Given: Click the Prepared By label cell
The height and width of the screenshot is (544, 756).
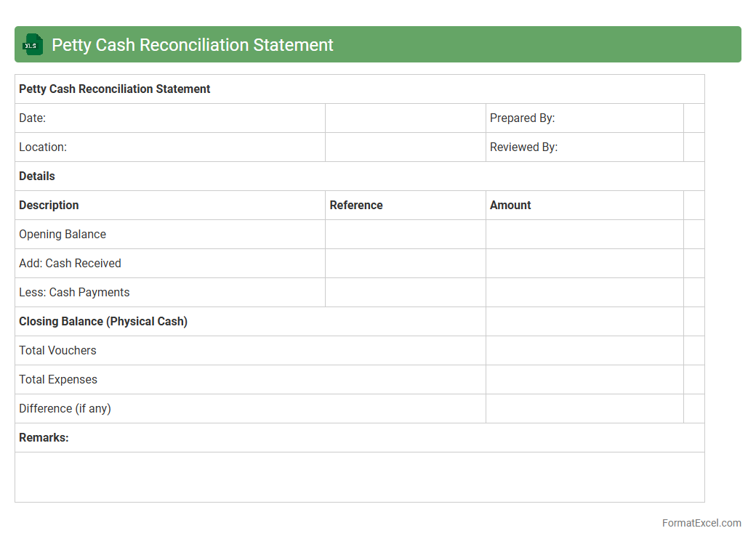Looking at the screenshot, I should tap(584, 118).
